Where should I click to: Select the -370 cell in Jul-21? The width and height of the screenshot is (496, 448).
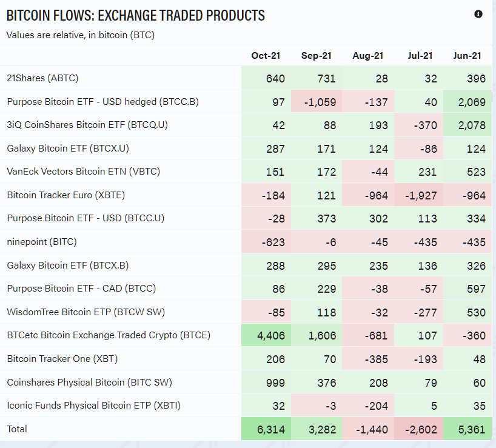point(418,125)
